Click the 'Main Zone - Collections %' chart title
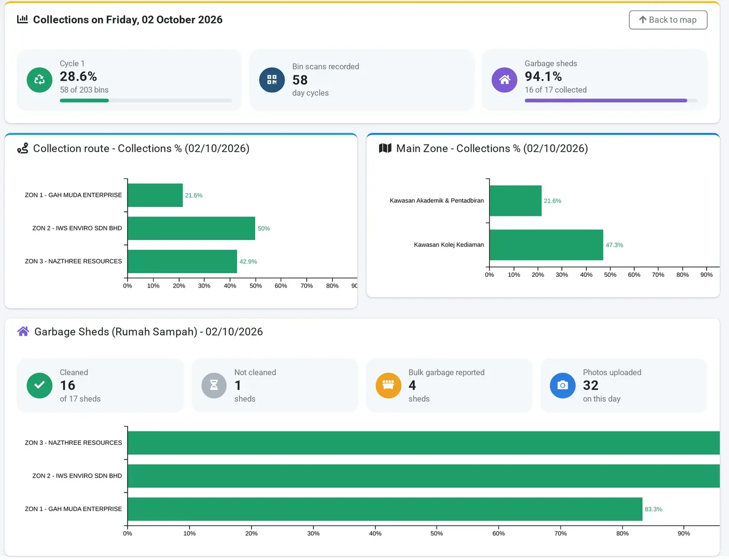Screen dimensions: 729x560 point(492,148)
